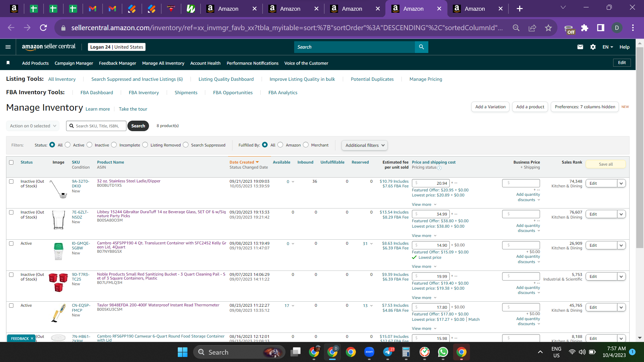Select the Active status radio button
Screen dimensions: 644x362
pyautogui.click(x=68, y=145)
